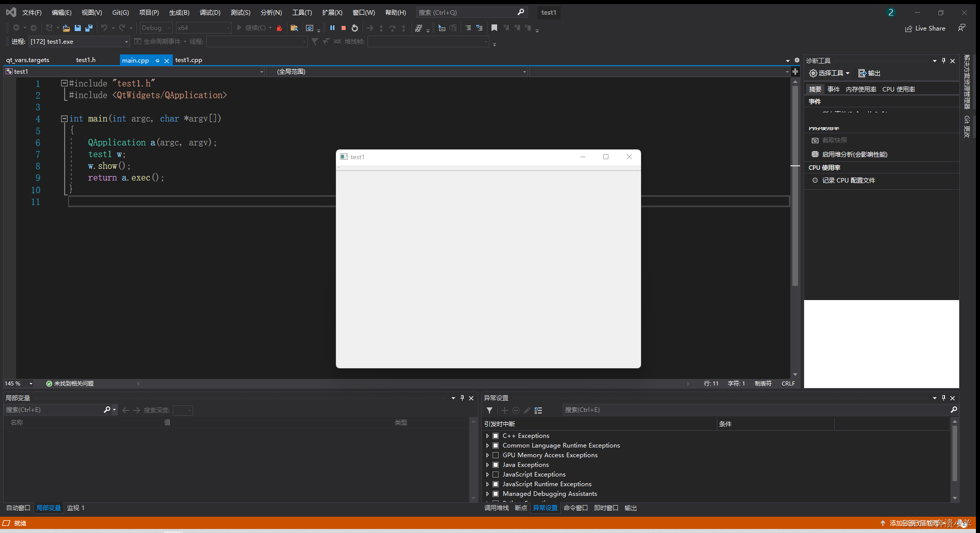Open the 文件(F) menu

point(32,13)
